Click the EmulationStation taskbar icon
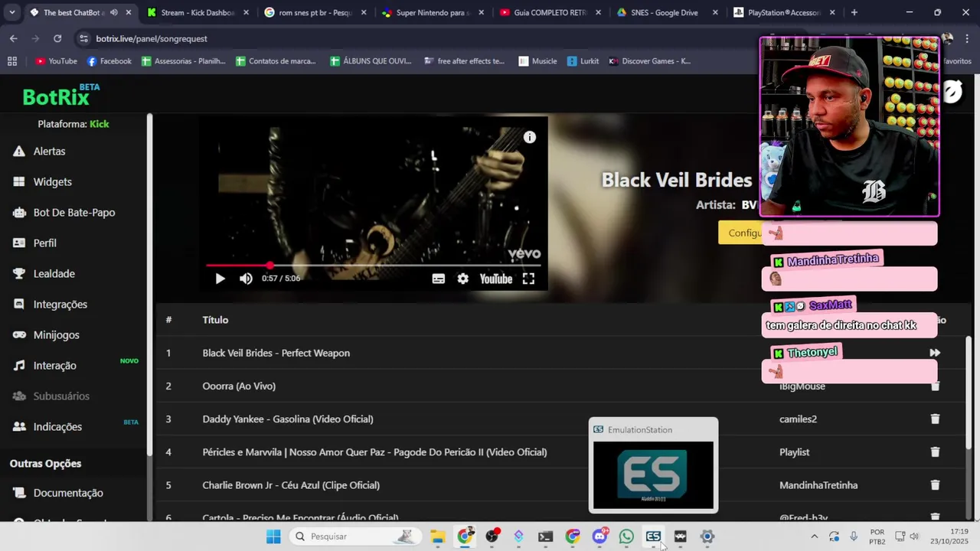The width and height of the screenshot is (980, 551). 653,536
